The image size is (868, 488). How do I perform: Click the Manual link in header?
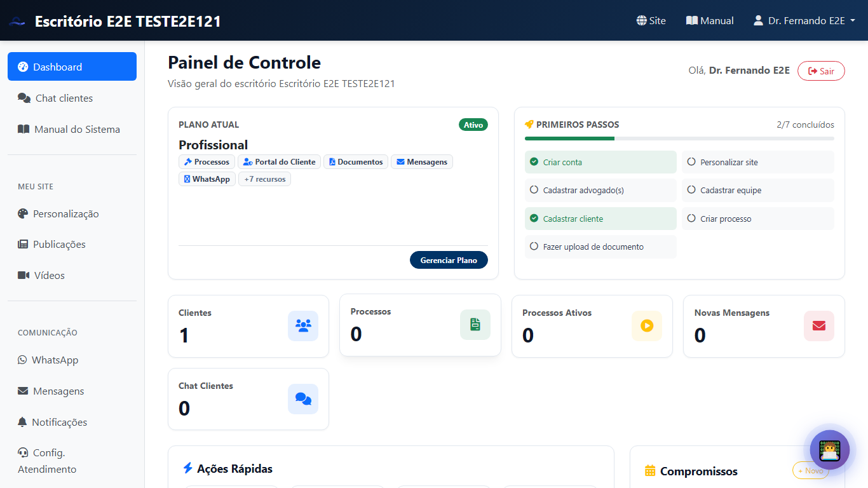[x=710, y=20]
